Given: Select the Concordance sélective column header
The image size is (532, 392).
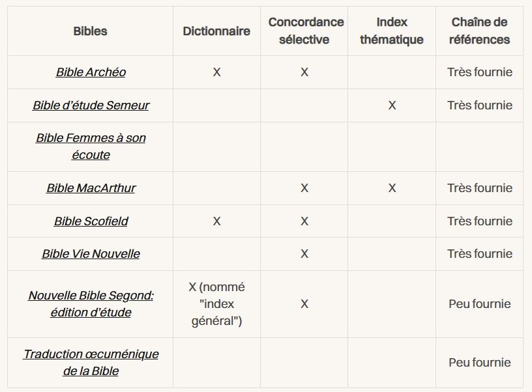Looking at the screenshot, I should [304, 31].
